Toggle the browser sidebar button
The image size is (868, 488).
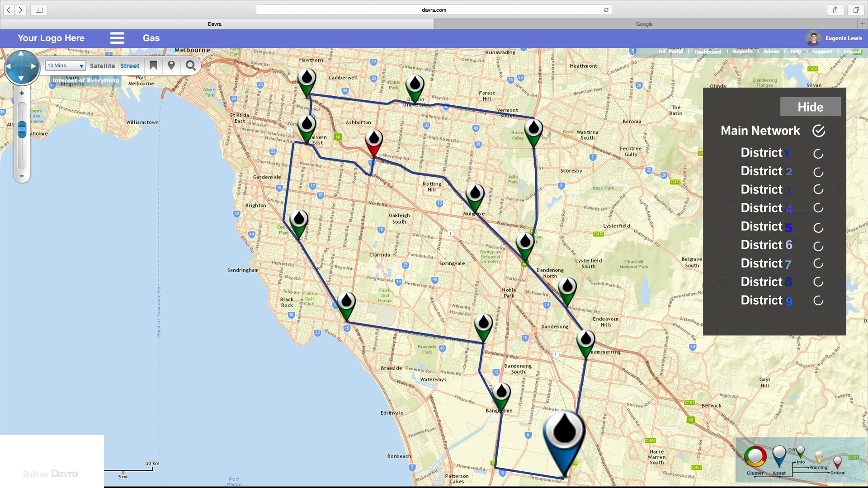[x=39, y=10]
